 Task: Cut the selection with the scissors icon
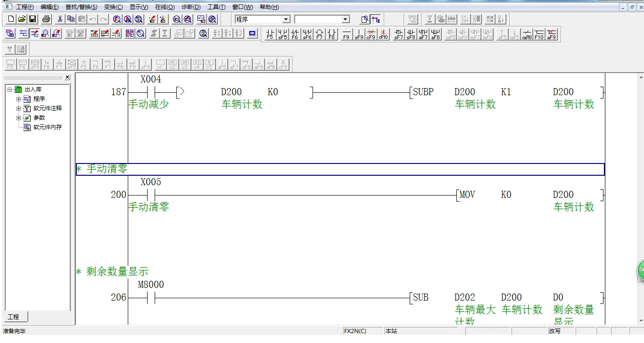(x=60, y=19)
